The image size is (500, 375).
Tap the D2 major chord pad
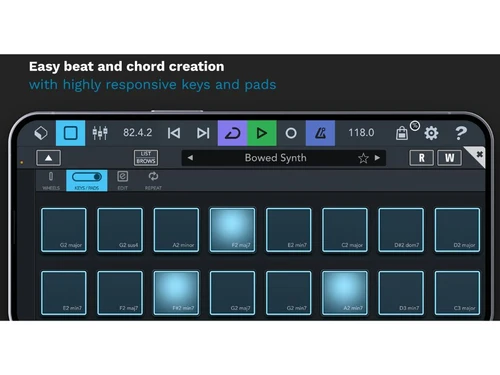(457, 230)
